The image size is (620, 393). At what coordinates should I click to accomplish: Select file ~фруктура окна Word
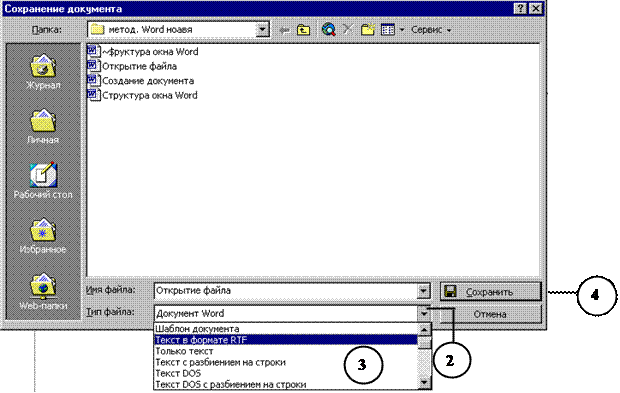tap(143, 51)
